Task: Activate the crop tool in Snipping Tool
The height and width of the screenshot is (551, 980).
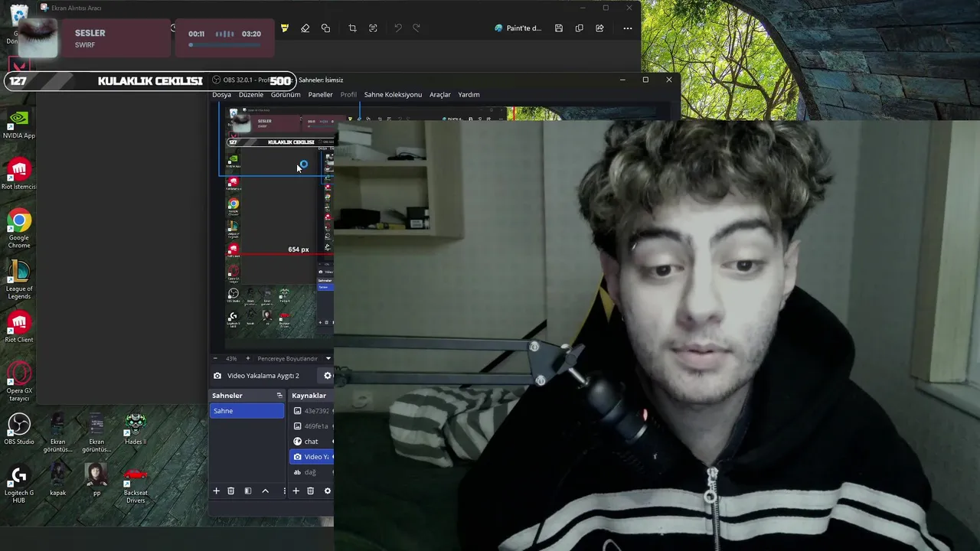Action: click(352, 28)
